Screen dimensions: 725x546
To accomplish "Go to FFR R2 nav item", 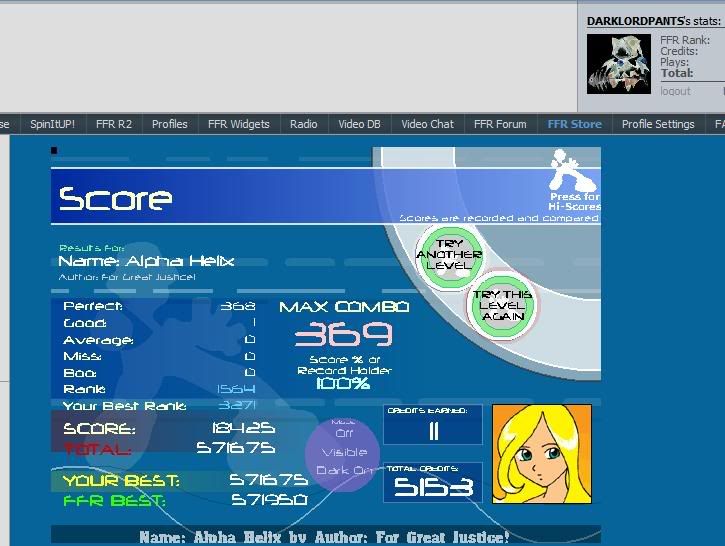I will coord(113,124).
